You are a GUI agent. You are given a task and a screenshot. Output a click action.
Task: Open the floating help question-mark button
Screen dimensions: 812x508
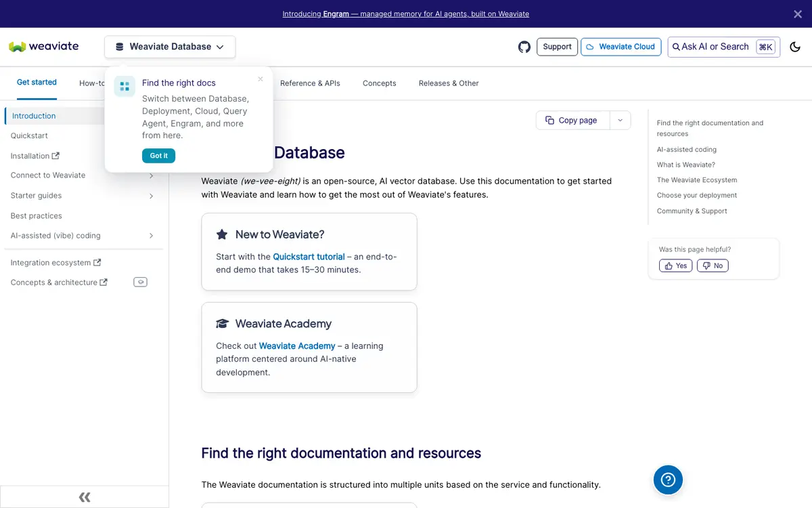tap(668, 480)
